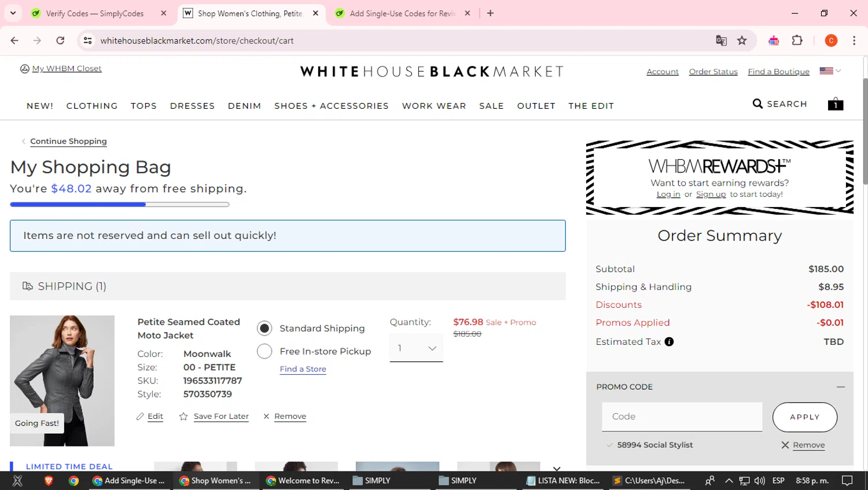868x490 pixels.
Task: Open the DENIM menu
Action: 244,106
